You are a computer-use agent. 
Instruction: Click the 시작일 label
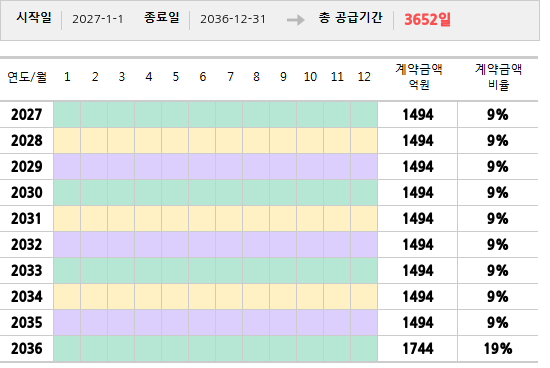pos(34,17)
